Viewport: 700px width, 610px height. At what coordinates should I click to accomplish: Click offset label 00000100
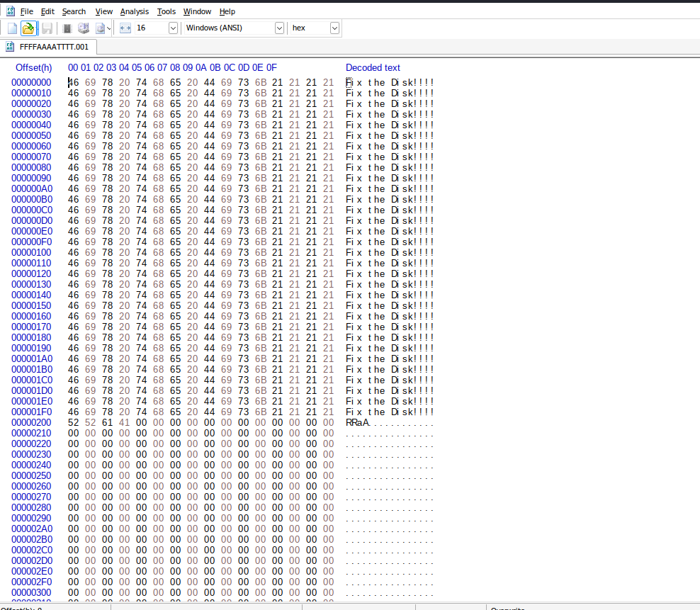(x=31, y=253)
